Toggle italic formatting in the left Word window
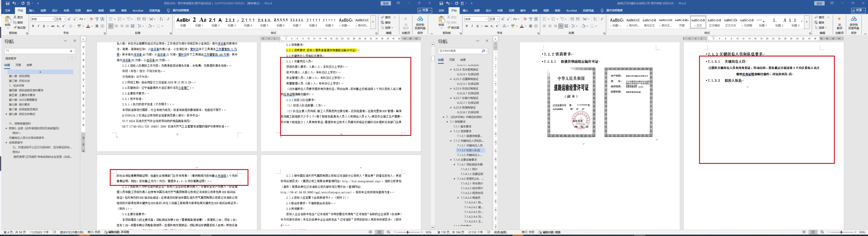 coord(38,26)
